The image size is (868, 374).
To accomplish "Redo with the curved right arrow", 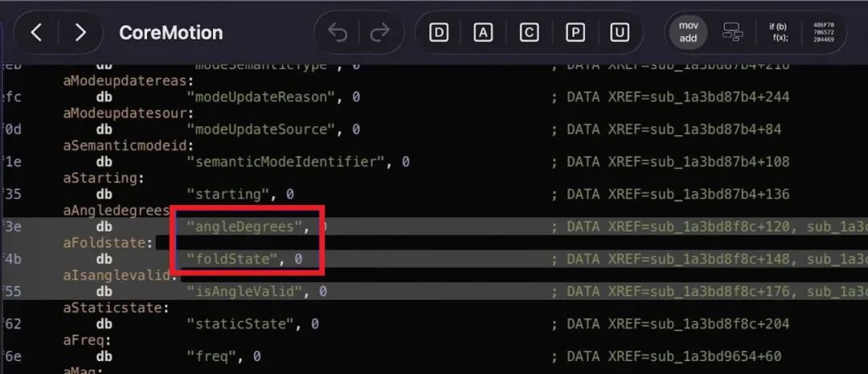I will pyautogui.click(x=379, y=33).
